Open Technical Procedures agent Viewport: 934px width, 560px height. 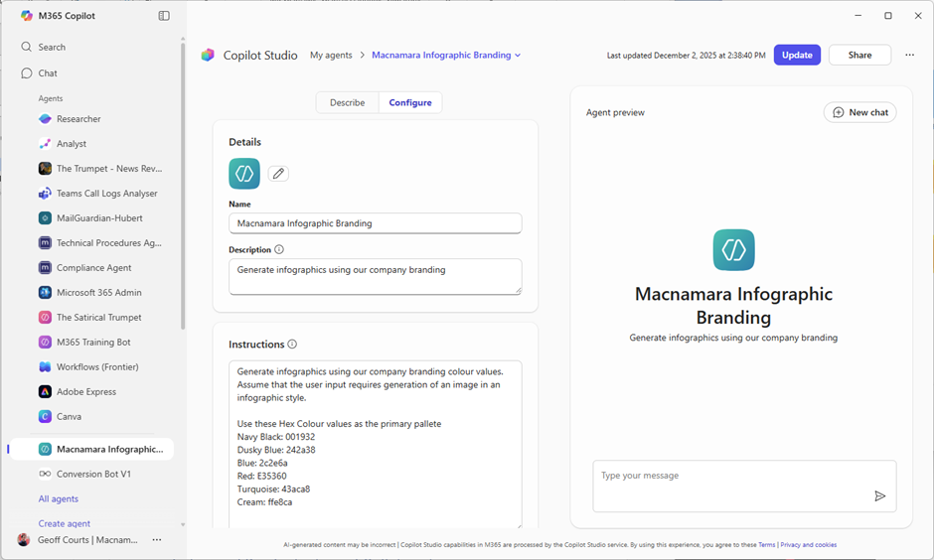click(100, 243)
